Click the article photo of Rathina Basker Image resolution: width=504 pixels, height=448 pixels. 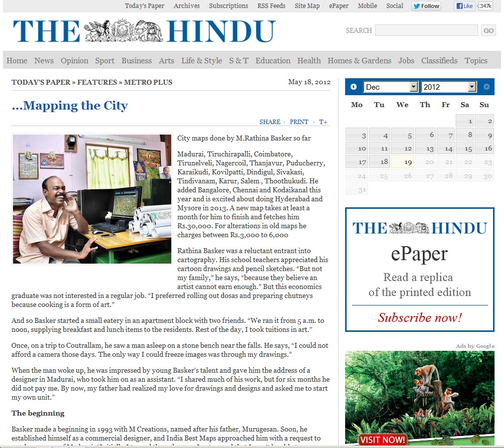(x=92, y=199)
